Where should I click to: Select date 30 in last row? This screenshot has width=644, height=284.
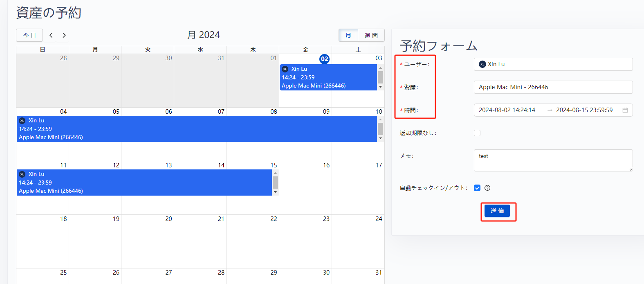(x=326, y=273)
